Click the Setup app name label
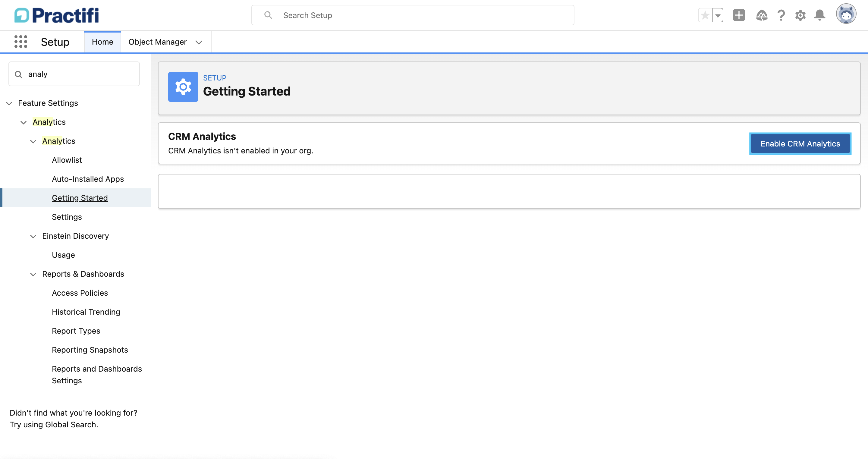This screenshot has width=868, height=459. (55, 42)
